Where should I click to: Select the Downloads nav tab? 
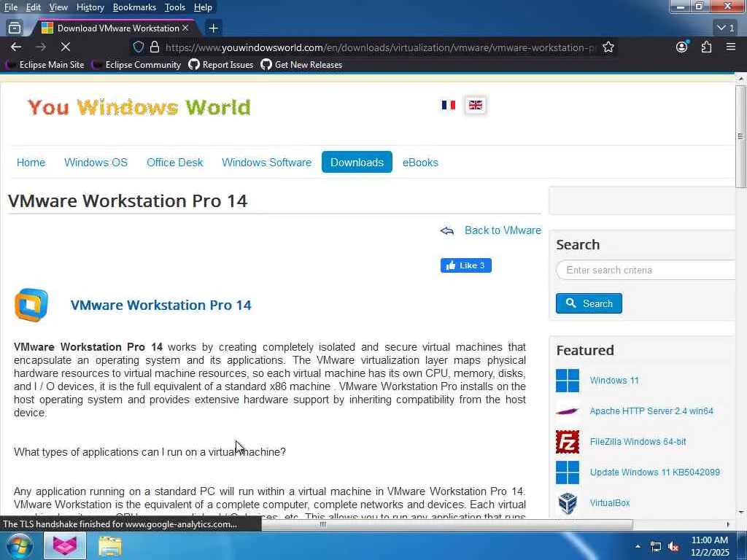point(357,162)
